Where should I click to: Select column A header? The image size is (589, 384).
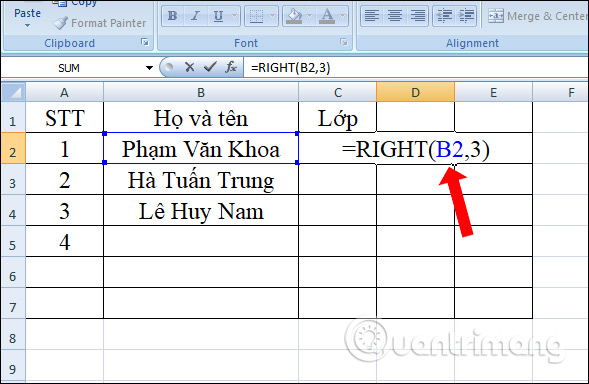64,92
